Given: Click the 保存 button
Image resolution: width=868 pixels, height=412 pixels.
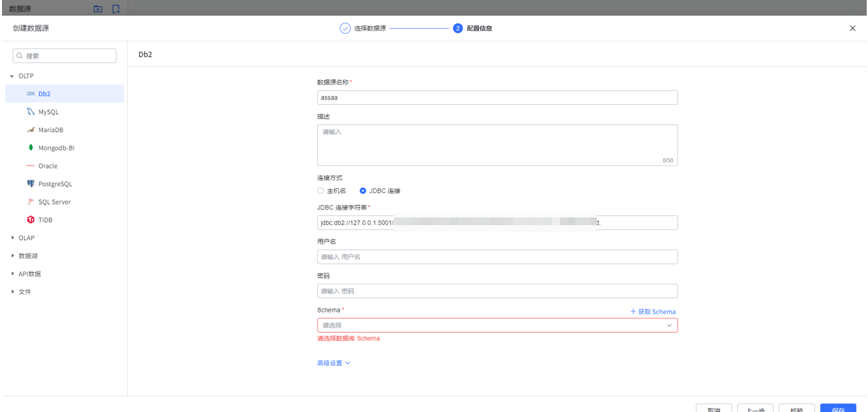Looking at the screenshot, I should pyautogui.click(x=838, y=408).
